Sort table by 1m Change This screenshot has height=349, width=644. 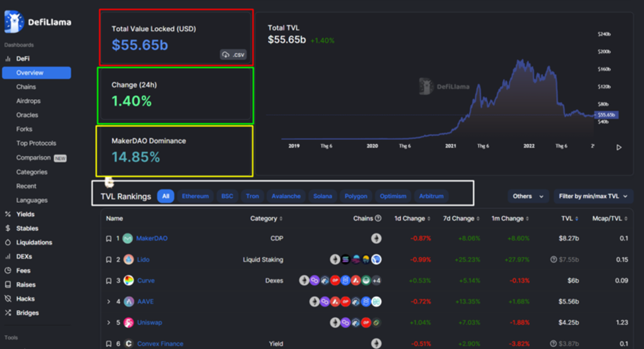pyautogui.click(x=510, y=218)
